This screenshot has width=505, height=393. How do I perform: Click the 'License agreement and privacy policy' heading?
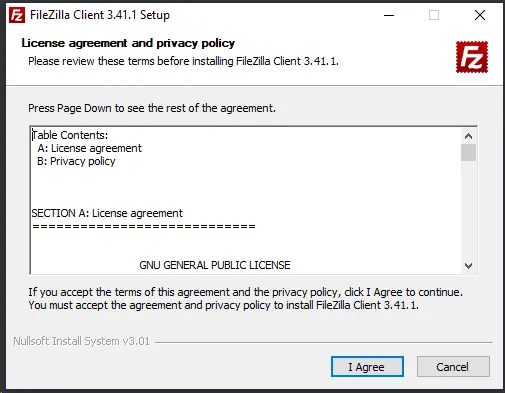[x=128, y=43]
